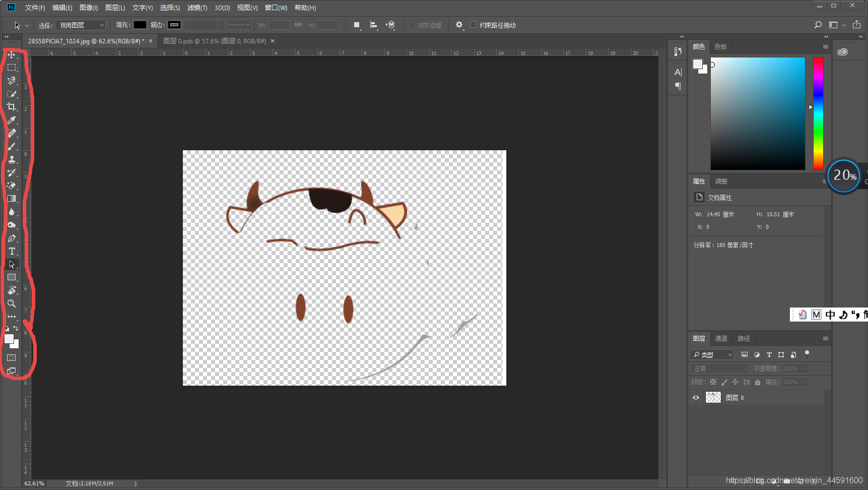Image resolution: width=868 pixels, height=490 pixels.
Task: Select the Quick Selection tool
Action: pos(11,94)
